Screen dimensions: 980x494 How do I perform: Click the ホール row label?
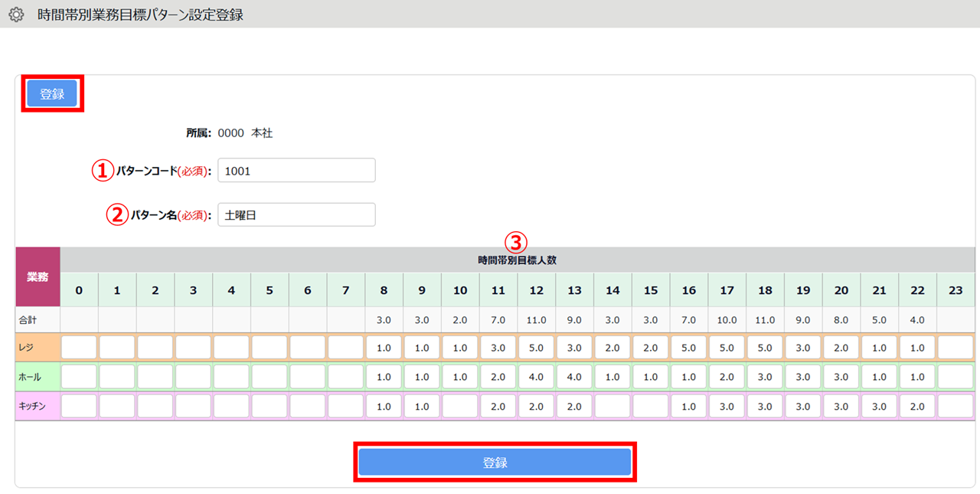pos(38,377)
